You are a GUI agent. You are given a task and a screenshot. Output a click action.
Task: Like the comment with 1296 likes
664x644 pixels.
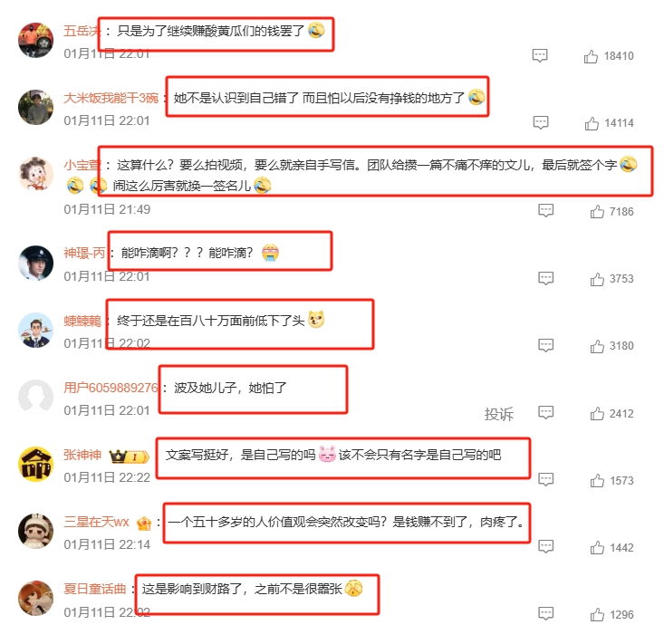(597, 614)
